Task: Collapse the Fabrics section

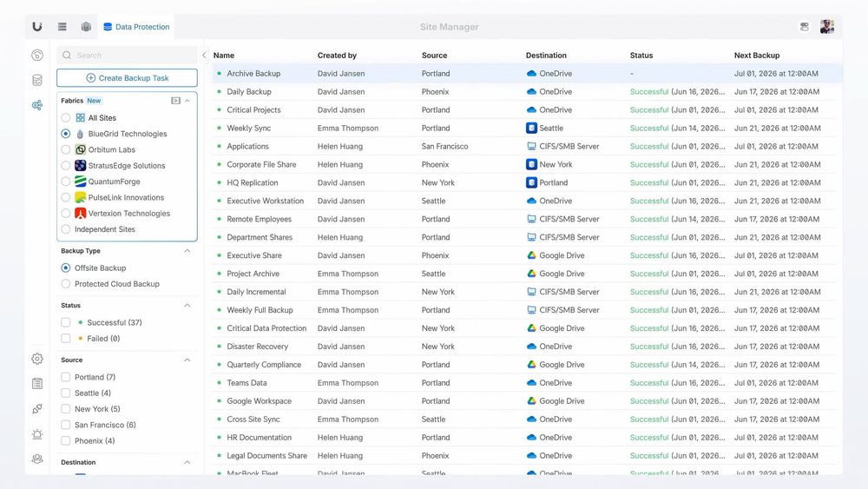Action: click(187, 101)
